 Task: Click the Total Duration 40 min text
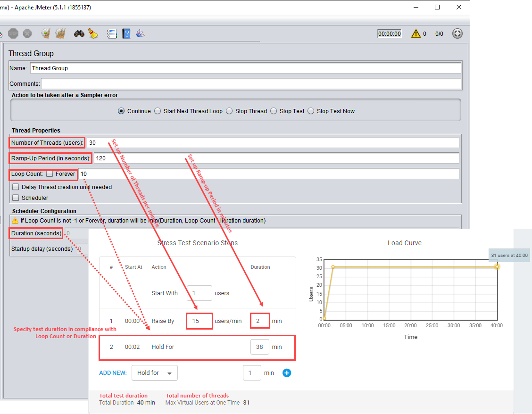point(127,403)
